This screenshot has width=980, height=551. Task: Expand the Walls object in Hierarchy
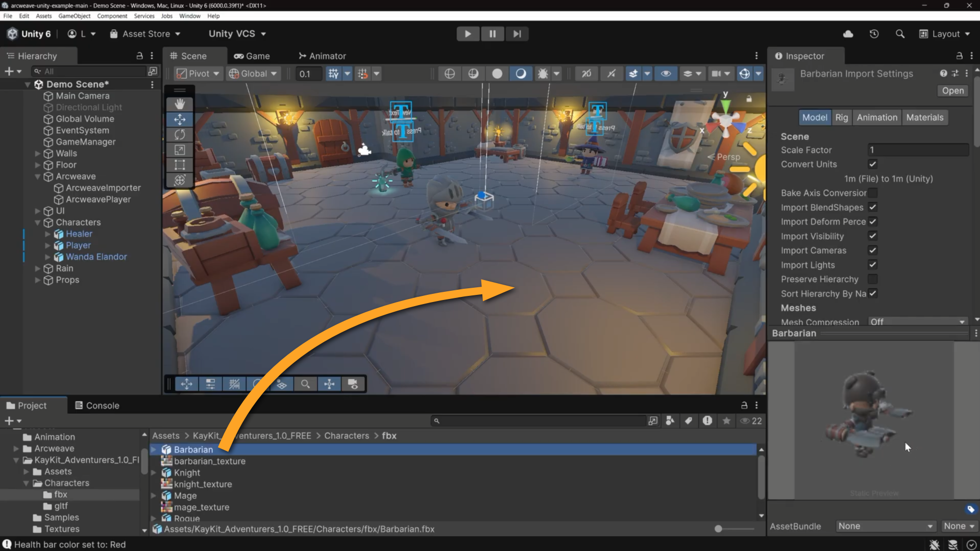point(37,153)
